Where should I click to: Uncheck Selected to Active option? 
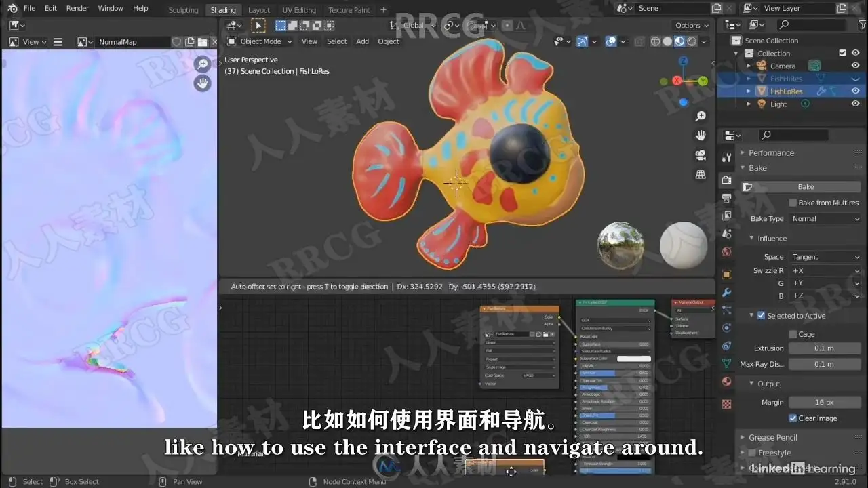click(x=761, y=316)
